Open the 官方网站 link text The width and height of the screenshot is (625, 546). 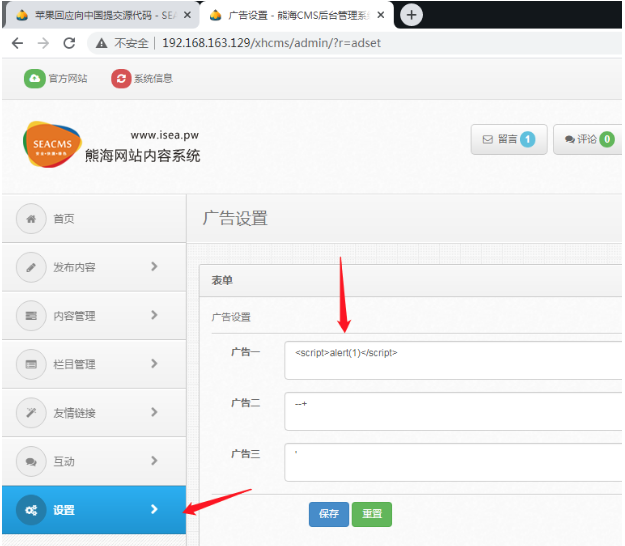pyautogui.click(x=68, y=79)
